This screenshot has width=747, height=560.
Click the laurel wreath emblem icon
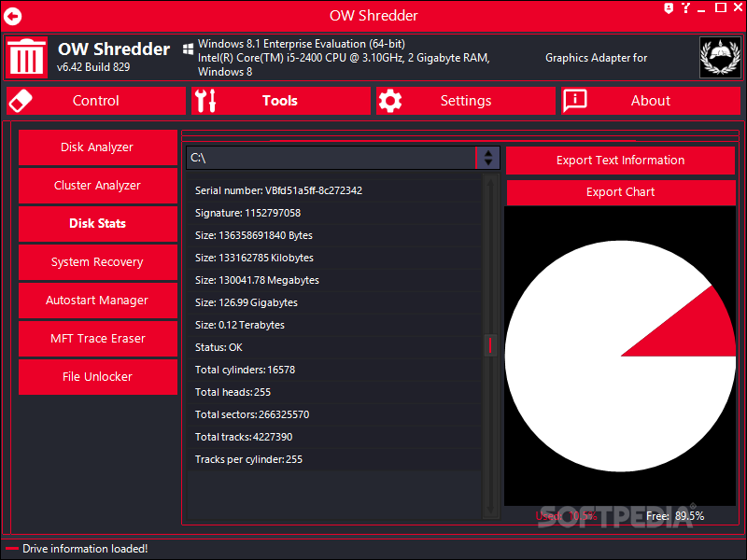[x=720, y=57]
